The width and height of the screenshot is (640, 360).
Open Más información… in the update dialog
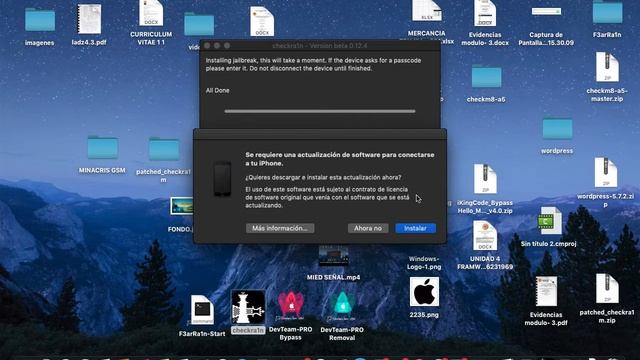pyautogui.click(x=280, y=228)
